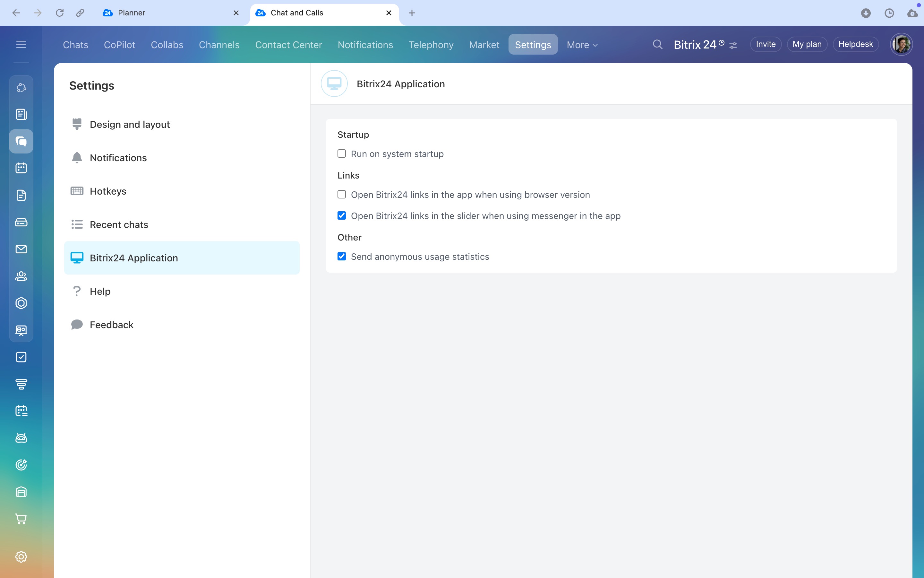Open the CRM funnel icon in sidebar
This screenshot has width=924, height=578.
point(21,384)
